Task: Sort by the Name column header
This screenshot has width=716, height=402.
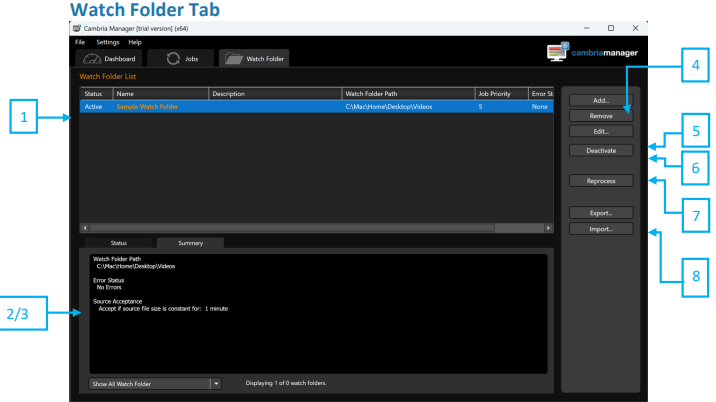Action: pyautogui.click(x=161, y=94)
